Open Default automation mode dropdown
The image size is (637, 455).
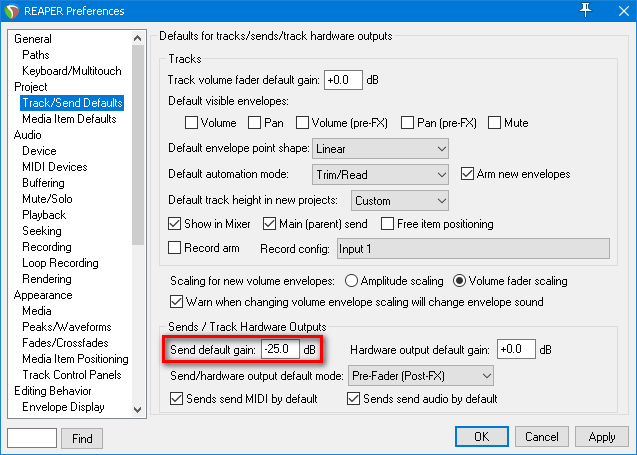380,175
